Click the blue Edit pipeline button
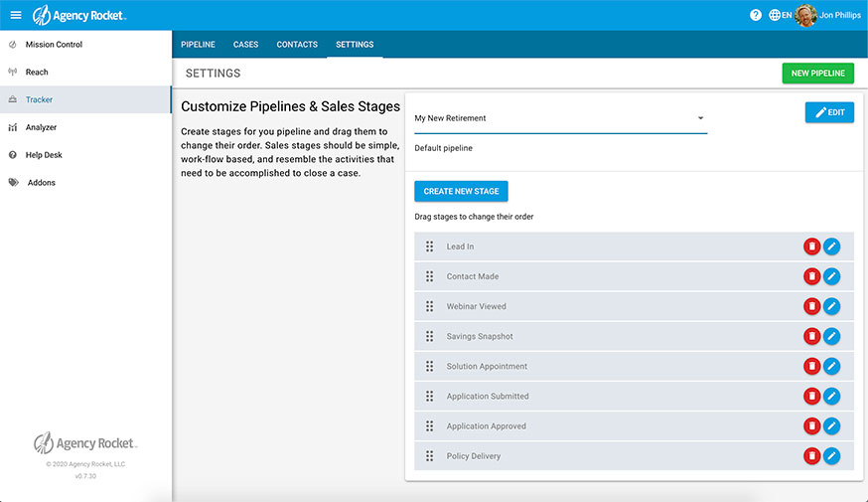Image resolution: width=868 pixels, height=502 pixels. point(829,112)
